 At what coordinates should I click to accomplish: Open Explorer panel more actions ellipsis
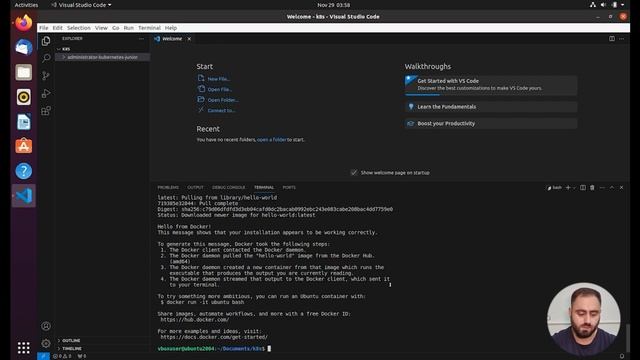pos(141,39)
